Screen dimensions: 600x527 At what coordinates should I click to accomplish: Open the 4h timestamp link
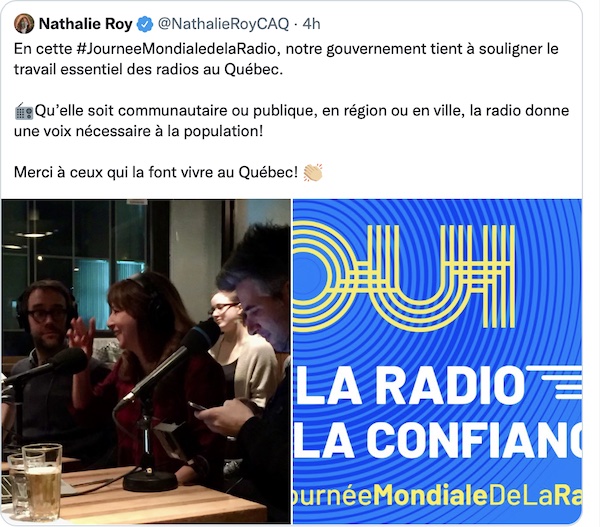[x=311, y=24]
